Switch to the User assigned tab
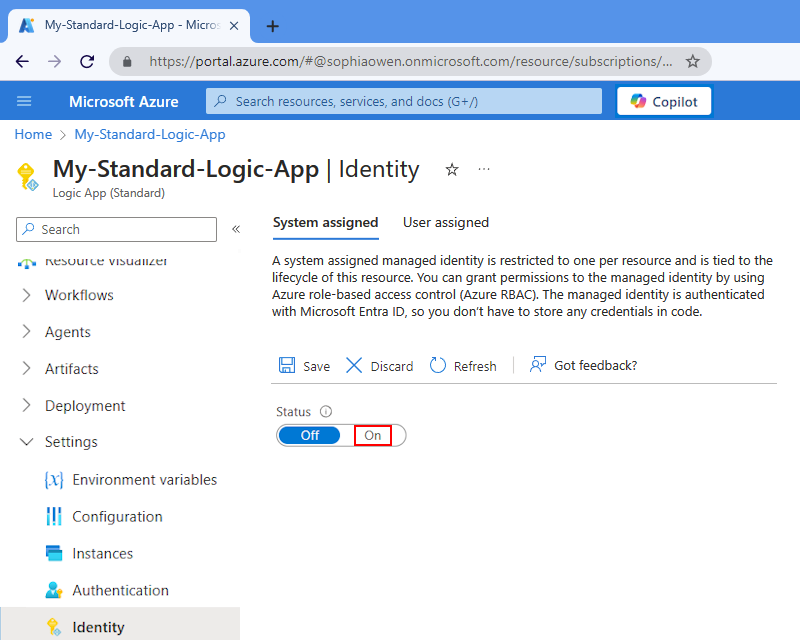Viewport: 800px width, 640px height. 446,222
